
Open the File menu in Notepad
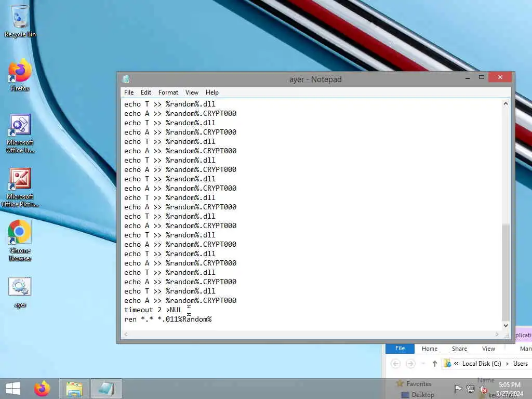click(x=129, y=92)
